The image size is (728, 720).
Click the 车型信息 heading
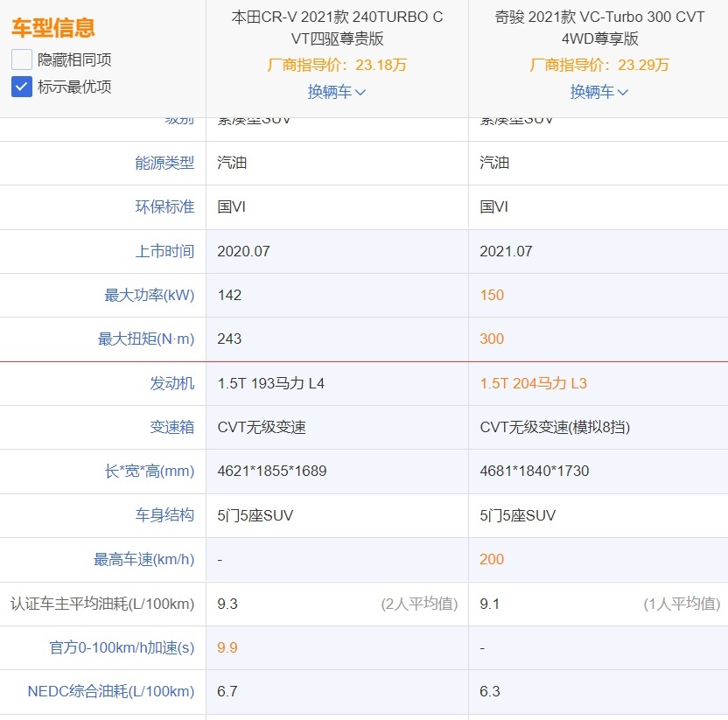pyautogui.click(x=52, y=27)
